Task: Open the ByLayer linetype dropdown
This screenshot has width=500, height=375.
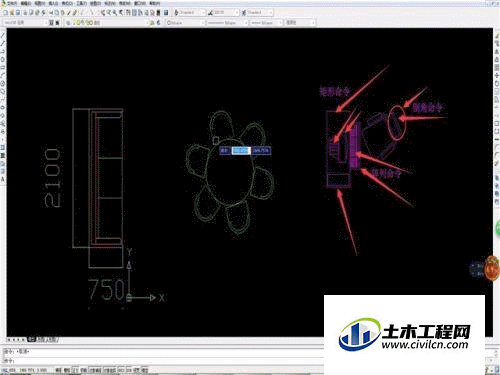Action: 228,23
